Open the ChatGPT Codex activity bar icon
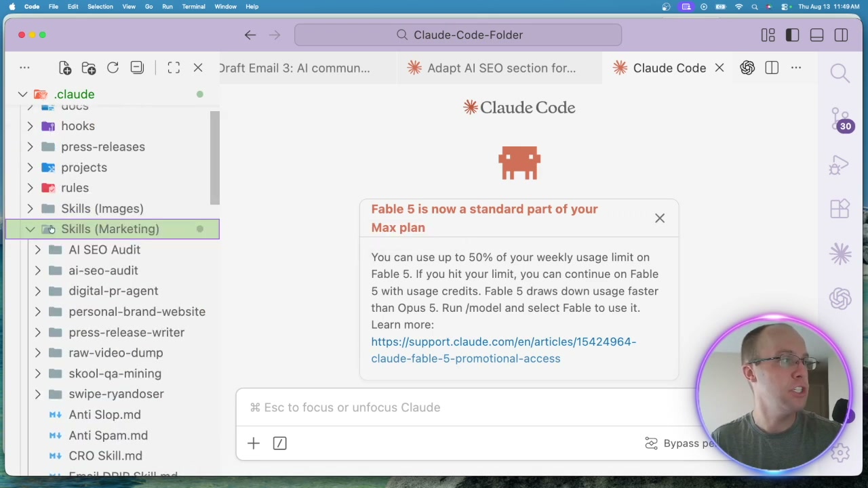The image size is (868, 488). 840,298
